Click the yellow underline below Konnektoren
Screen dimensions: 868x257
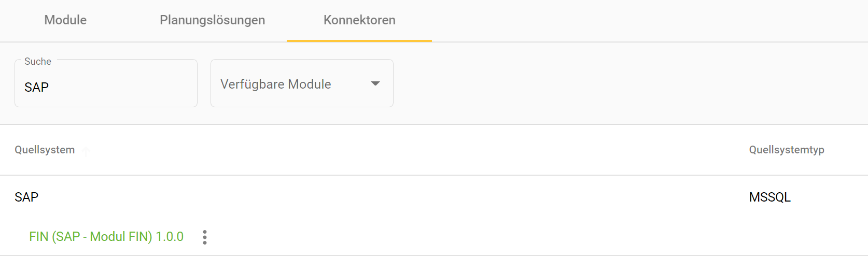pos(359,40)
